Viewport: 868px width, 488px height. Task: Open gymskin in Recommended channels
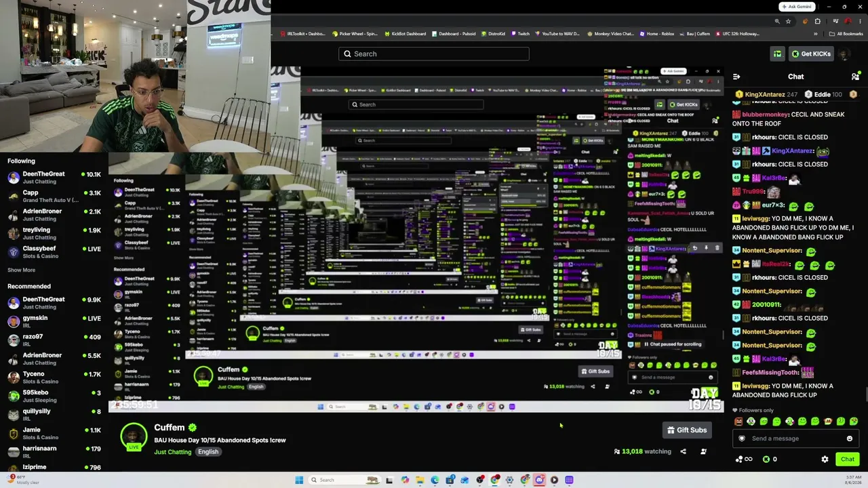[54, 321]
